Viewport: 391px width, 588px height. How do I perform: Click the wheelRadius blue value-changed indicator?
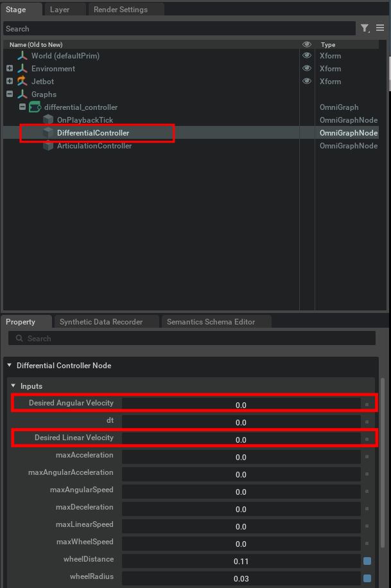coord(367,578)
